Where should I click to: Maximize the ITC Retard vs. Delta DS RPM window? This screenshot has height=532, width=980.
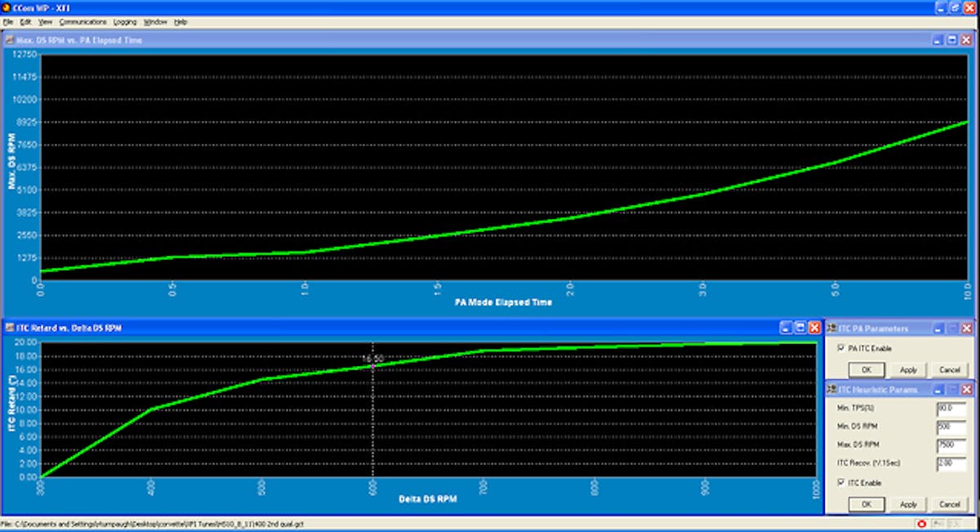[x=800, y=328]
